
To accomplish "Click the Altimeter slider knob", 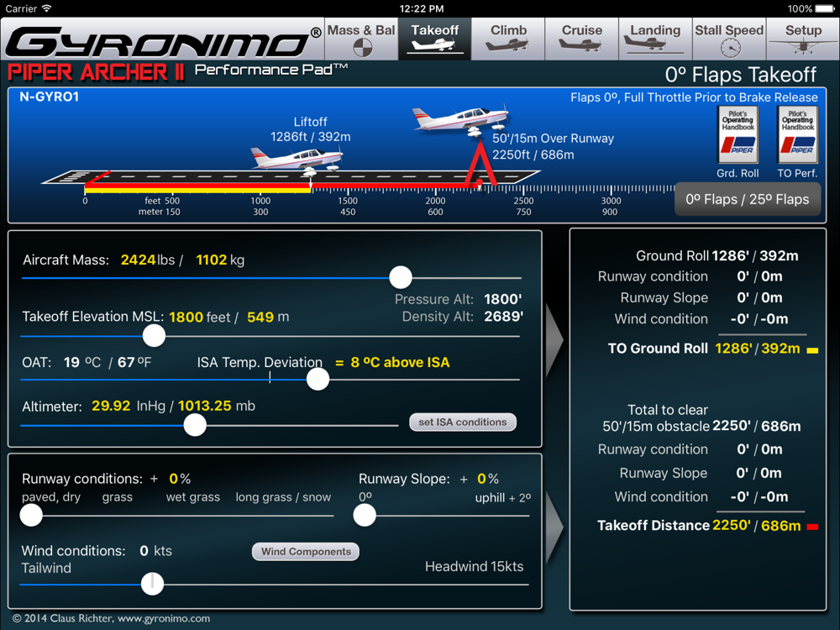I will pyautogui.click(x=195, y=425).
